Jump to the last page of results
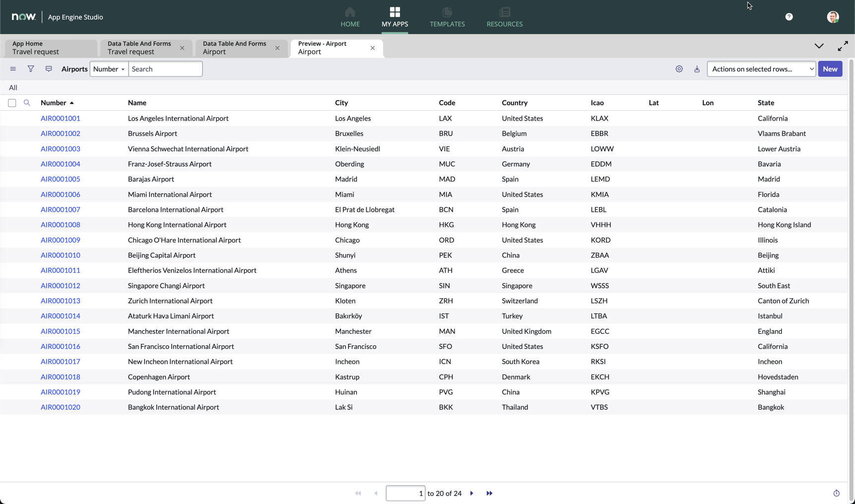 489,493
